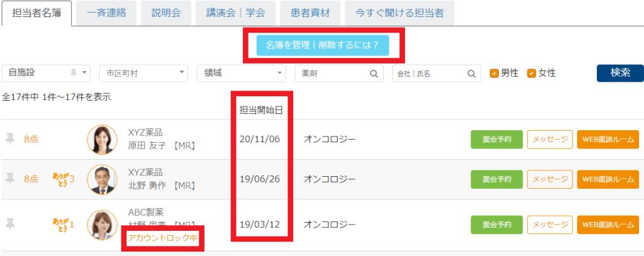The width and height of the screenshot is (644, 256).
Task: Click pushpin icon on 北野 勇作 row
Action: (x=10, y=179)
